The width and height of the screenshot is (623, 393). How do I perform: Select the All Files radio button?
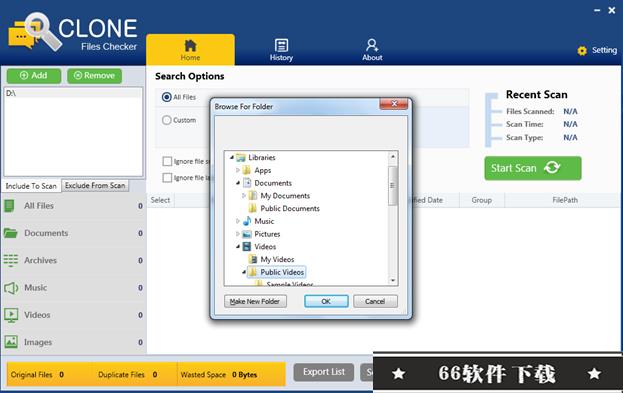tap(167, 97)
